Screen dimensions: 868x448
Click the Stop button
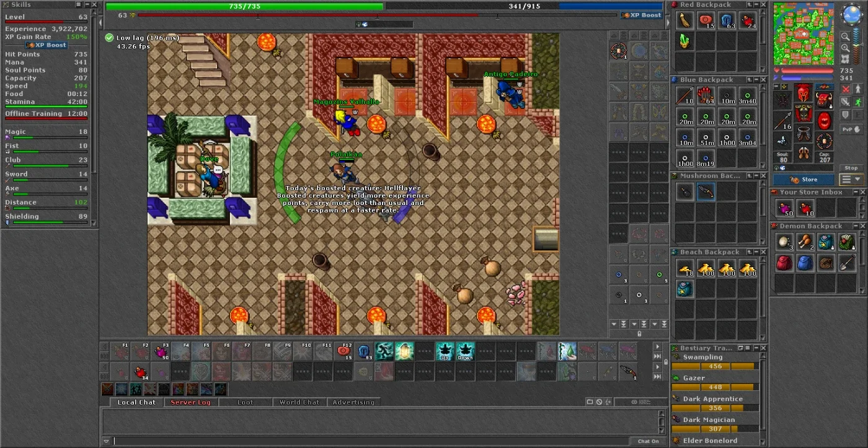tap(851, 168)
